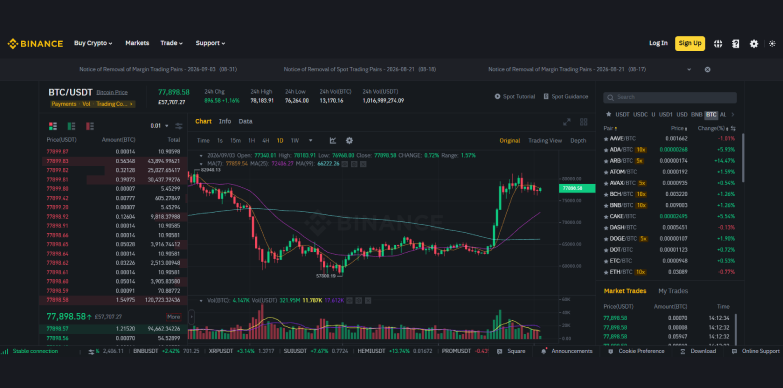Sort pairs list by Price
783x388 pixels.
tap(679, 128)
